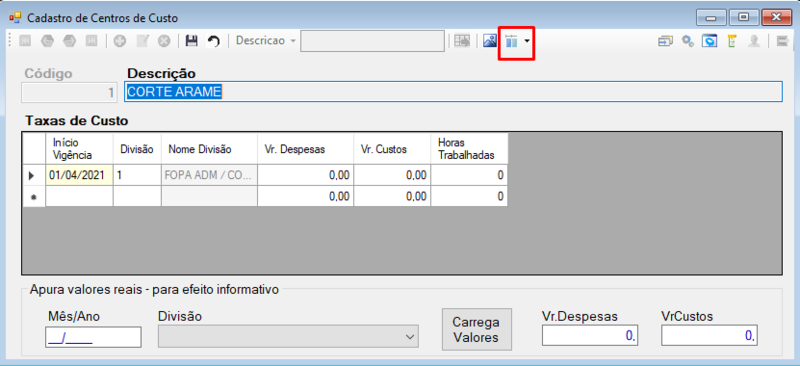Image resolution: width=800 pixels, height=366 pixels.
Task: Click the previous record navigation icon
Action: (47, 41)
